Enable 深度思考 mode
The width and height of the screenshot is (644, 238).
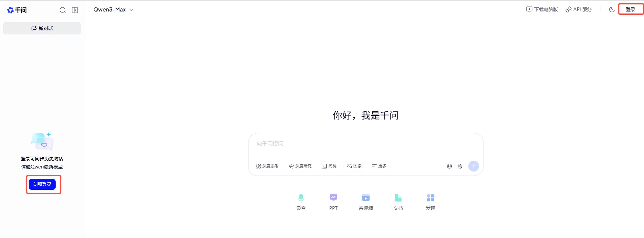pos(267,166)
